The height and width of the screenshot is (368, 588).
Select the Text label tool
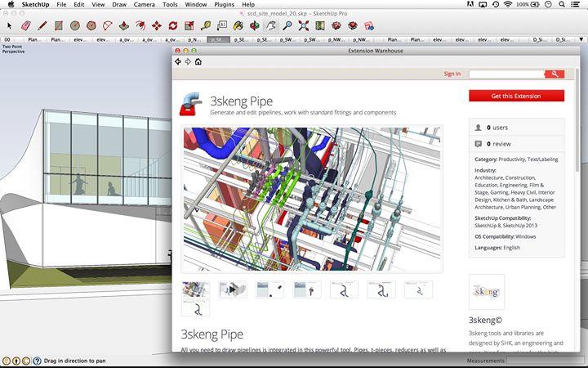[222, 26]
